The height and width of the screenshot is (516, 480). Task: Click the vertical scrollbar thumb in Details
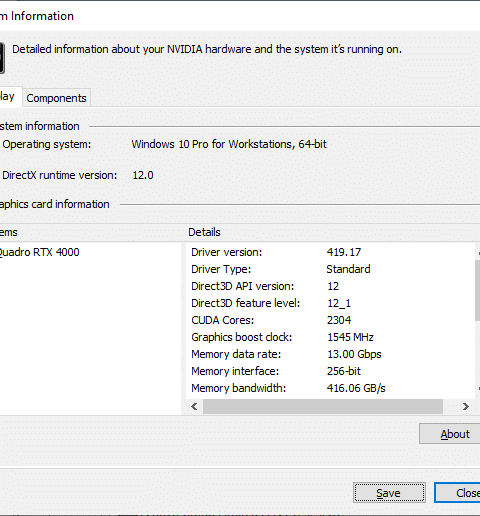tap(477, 290)
